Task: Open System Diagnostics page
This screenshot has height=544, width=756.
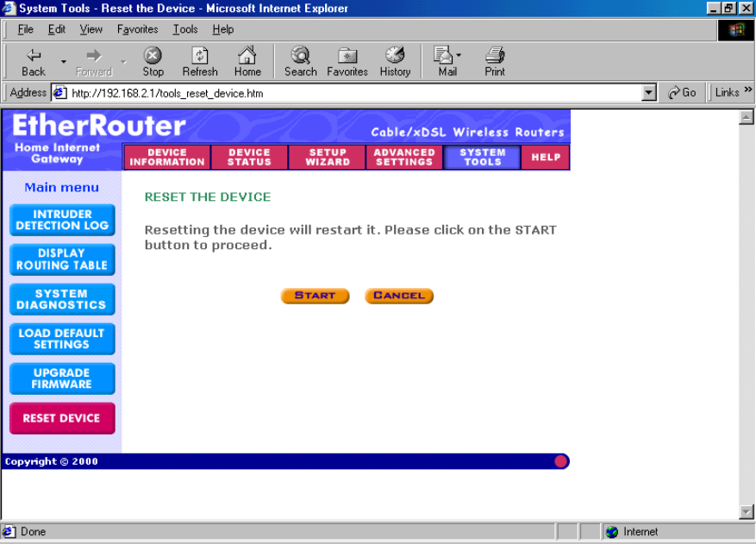Action: click(62, 299)
